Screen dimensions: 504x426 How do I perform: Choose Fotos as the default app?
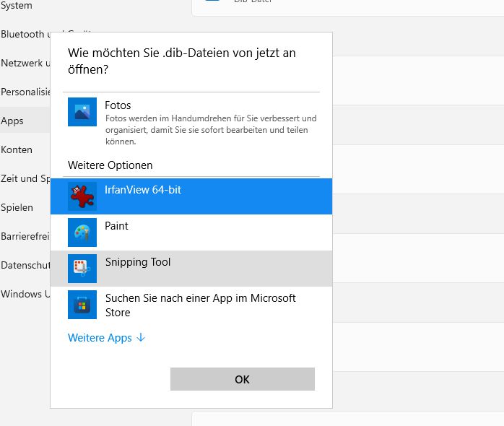(x=191, y=122)
